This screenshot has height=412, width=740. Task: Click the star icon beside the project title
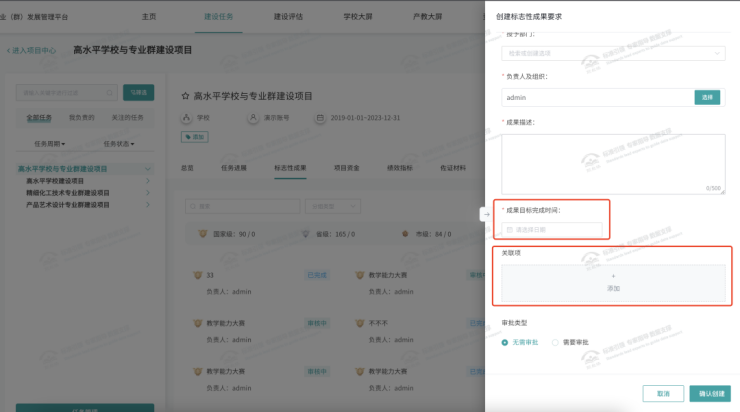coord(185,96)
